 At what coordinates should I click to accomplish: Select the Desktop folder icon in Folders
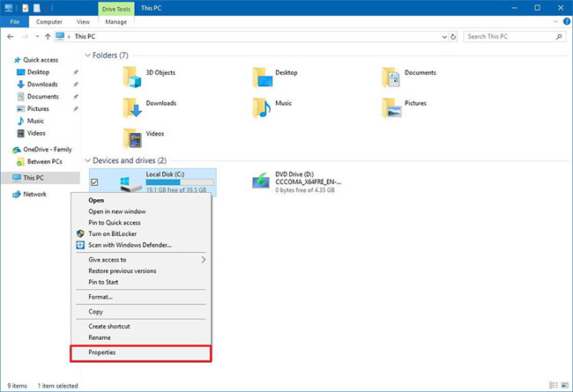(x=262, y=78)
